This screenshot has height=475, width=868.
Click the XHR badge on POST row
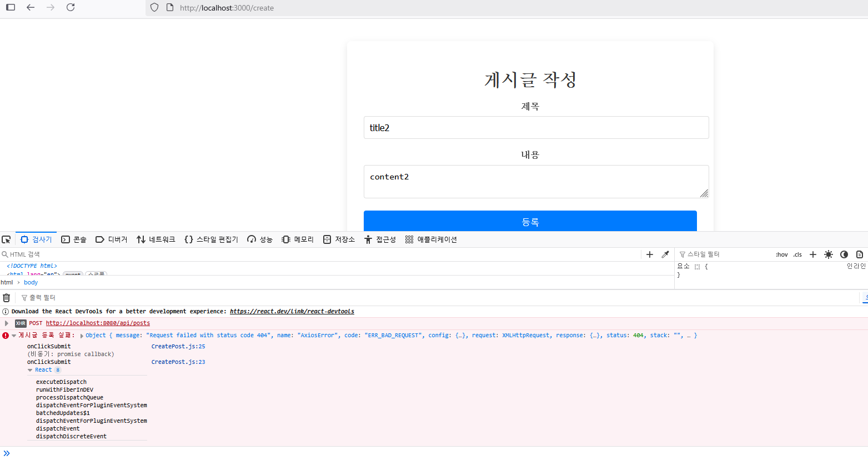point(21,323)
